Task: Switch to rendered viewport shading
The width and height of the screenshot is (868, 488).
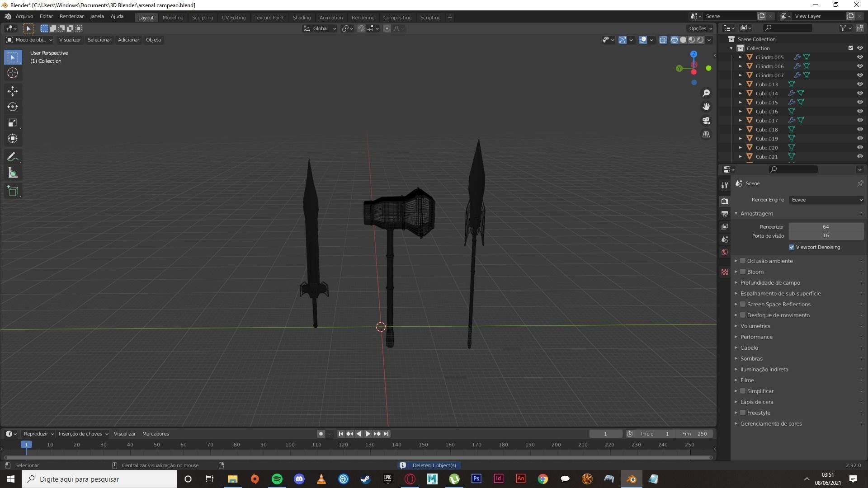Action: coord(700,40)
